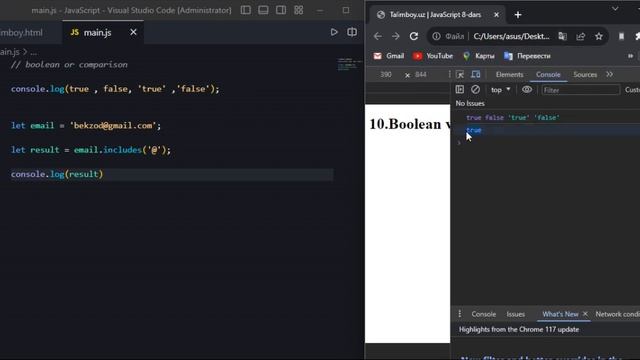
Task: Show more bookmarks chevron
Action: (630, 56)
